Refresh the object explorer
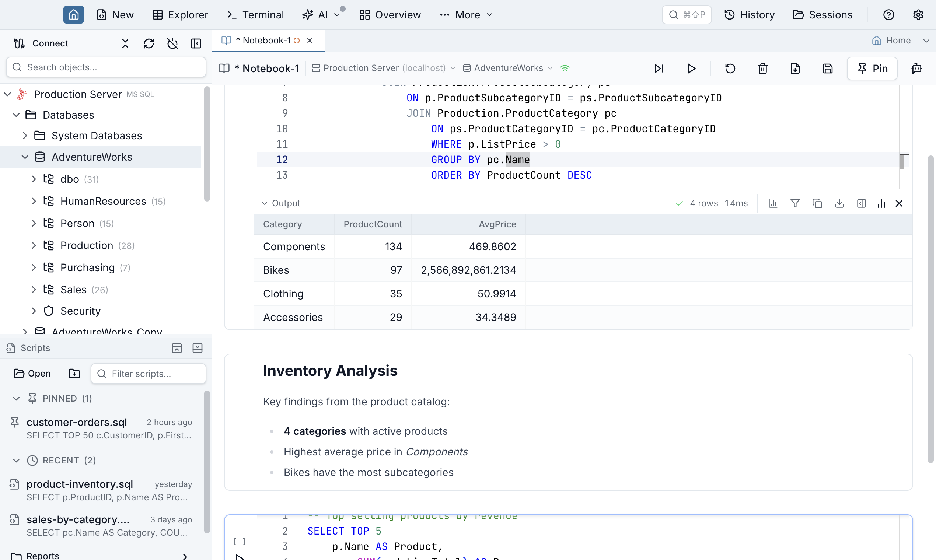This screenshot has width=936, height=560. point(149,43)
